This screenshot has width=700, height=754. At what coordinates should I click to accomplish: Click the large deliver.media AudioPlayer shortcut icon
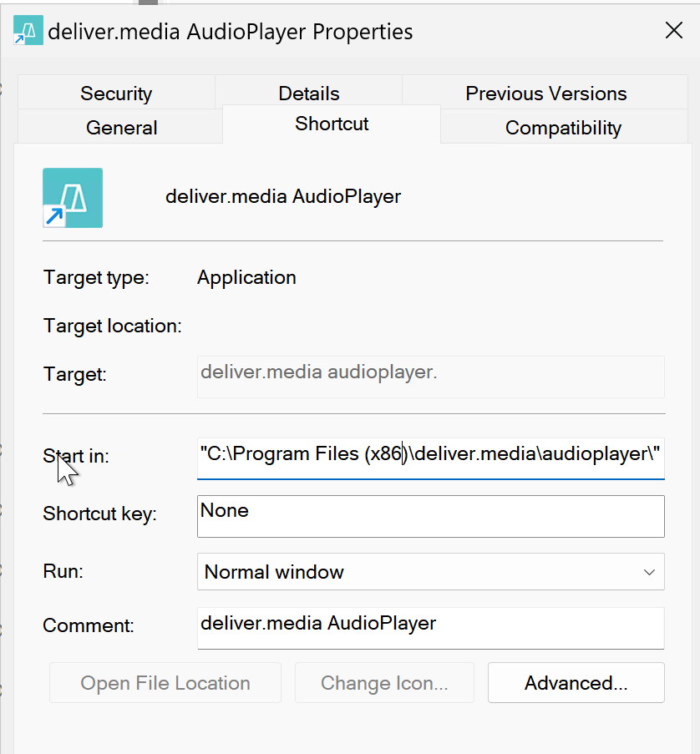pos(73,198)
